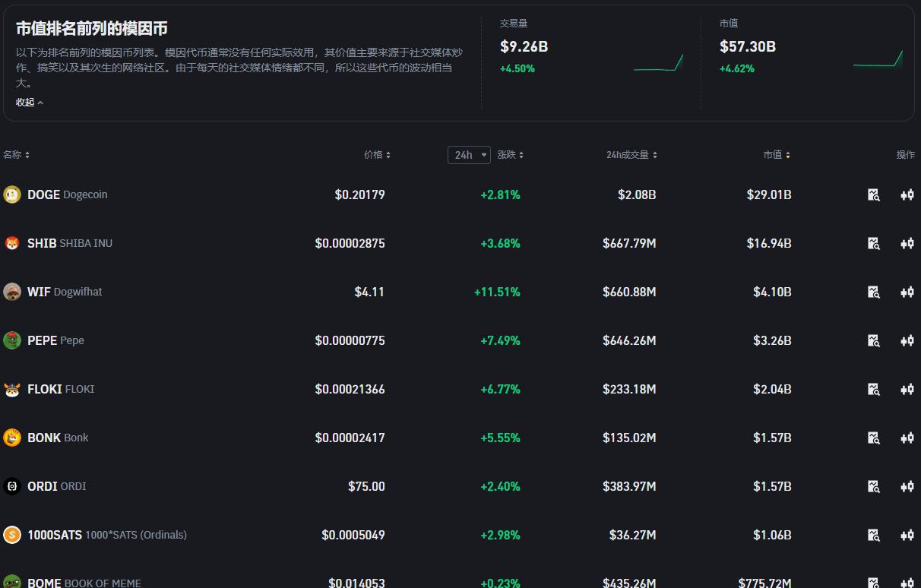This screenshot has height=588, width=921.
Task: Open the 24h timeframe dropdown
Action: point(469,155)
